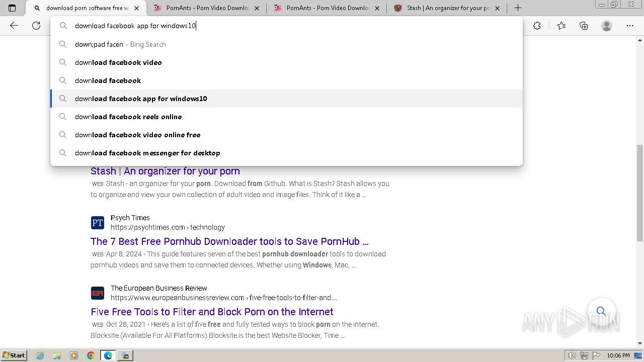Viewport: 644px width, 362px height.
Task: Select suggestion 'download facebook video online free'
Action: point(287,135)
